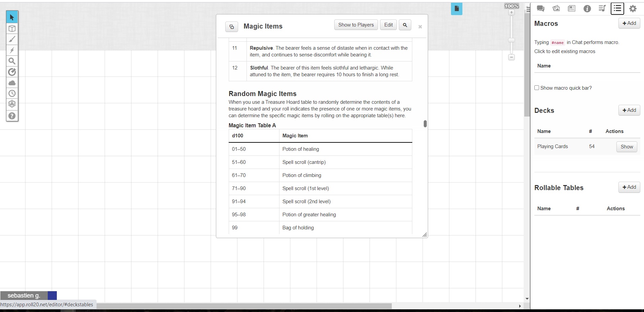Choose the Layers cube tool

point(12,29)
